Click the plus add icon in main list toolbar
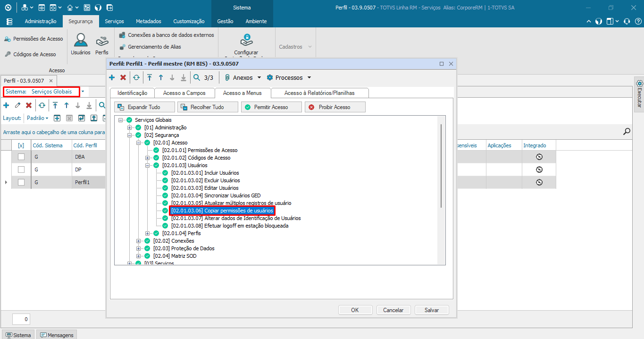 tap(6, 105)
